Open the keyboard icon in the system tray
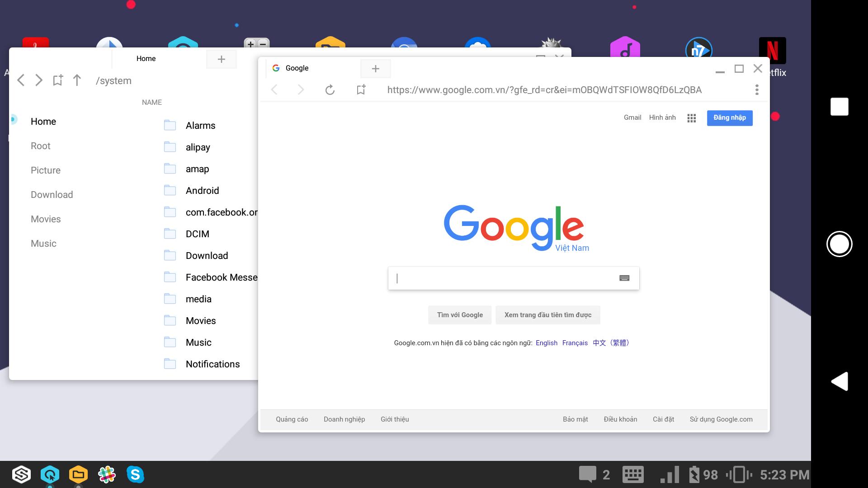This screenshot has width=868, height=488. click(x=633, y=474)
